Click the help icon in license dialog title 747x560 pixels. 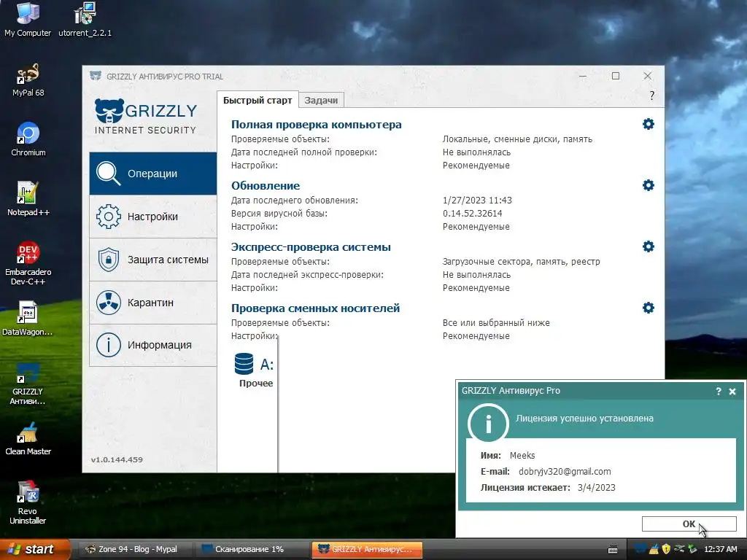point(718,392)
